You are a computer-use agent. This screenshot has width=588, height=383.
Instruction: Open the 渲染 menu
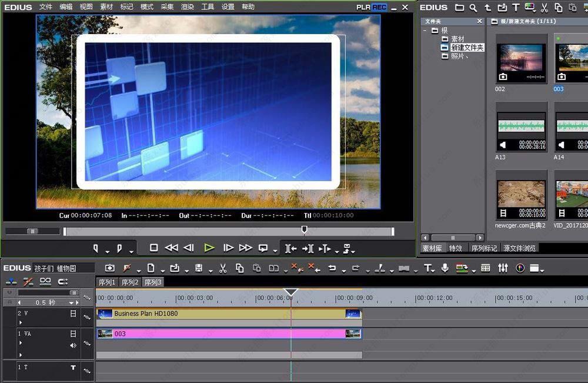tap(188, 6)
